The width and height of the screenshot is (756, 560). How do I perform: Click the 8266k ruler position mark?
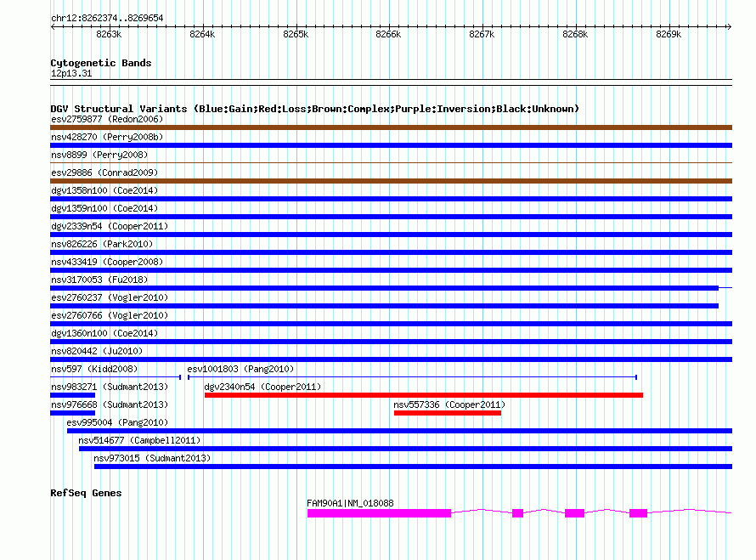tap(388, 34)
